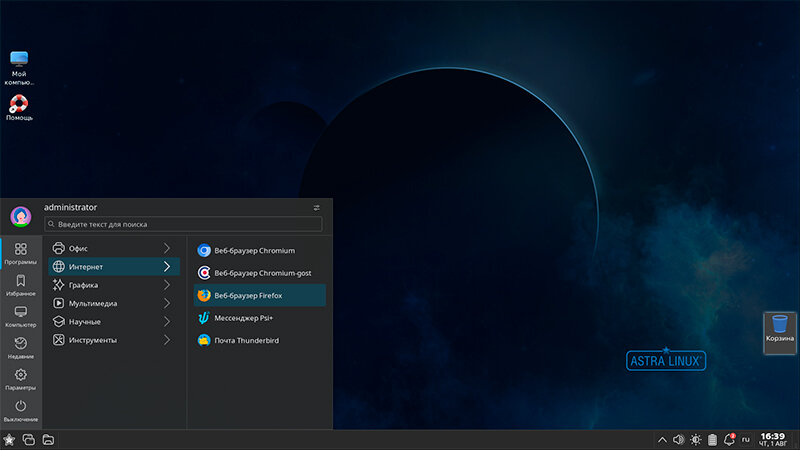This screenshot has width=800, height=450.
Task: Expand the Офис category
Action: point(114,248)
